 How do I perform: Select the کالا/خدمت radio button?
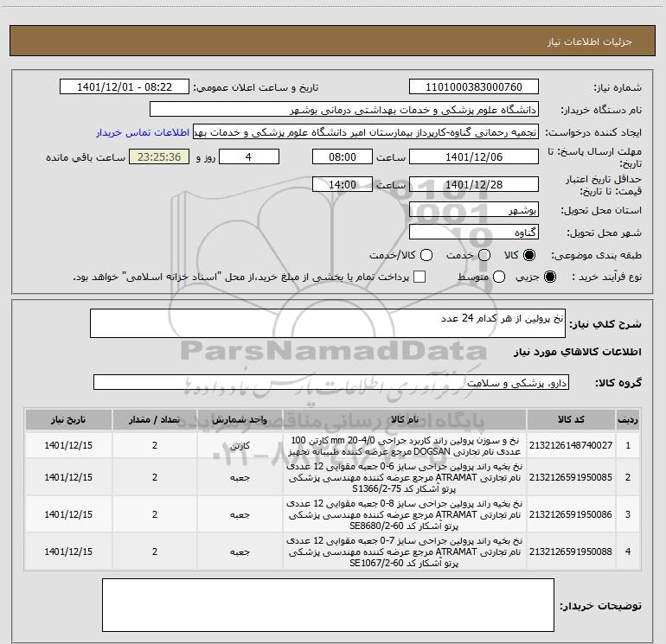coord(426,255)
